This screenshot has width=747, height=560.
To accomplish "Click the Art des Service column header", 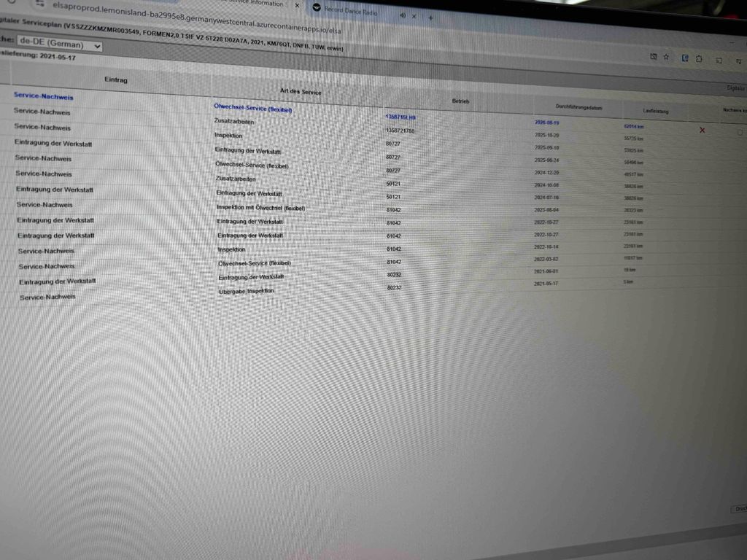I will point(301,91).
